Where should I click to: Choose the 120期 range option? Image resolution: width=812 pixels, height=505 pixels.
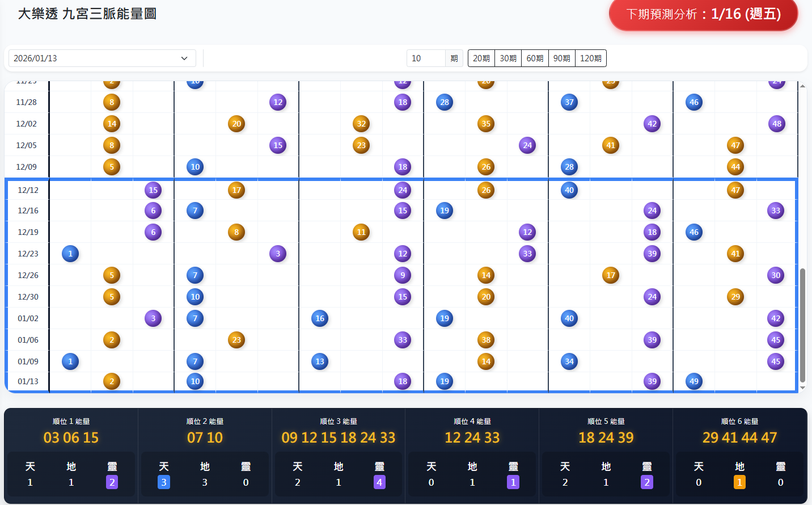[x=590, y=58]
